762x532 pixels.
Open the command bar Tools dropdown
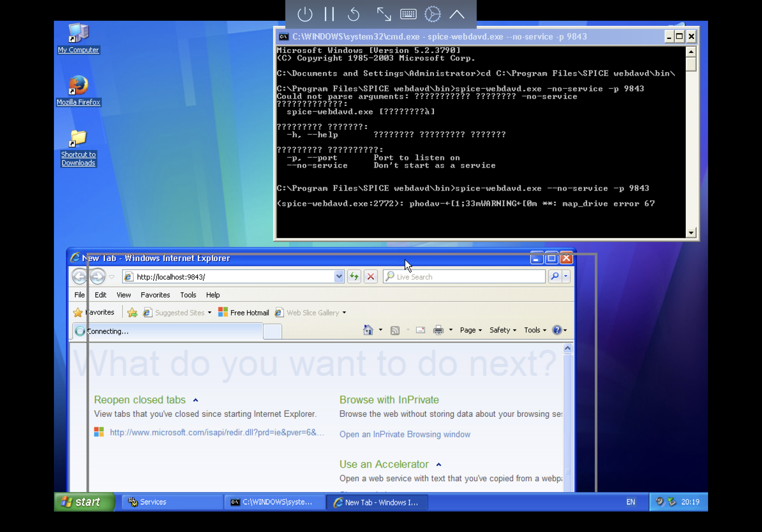(x=535, y=330)
